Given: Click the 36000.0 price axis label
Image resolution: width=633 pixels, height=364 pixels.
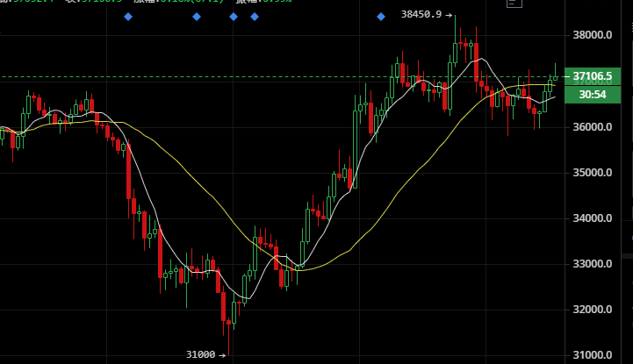Looking at the screenshot, I should click(593, 127).
